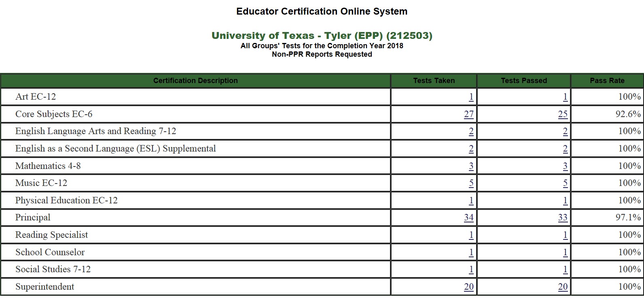Click the 92.6% pass rate value
Image resolution: width=644 pixels, height=299 pixels.
628,114
